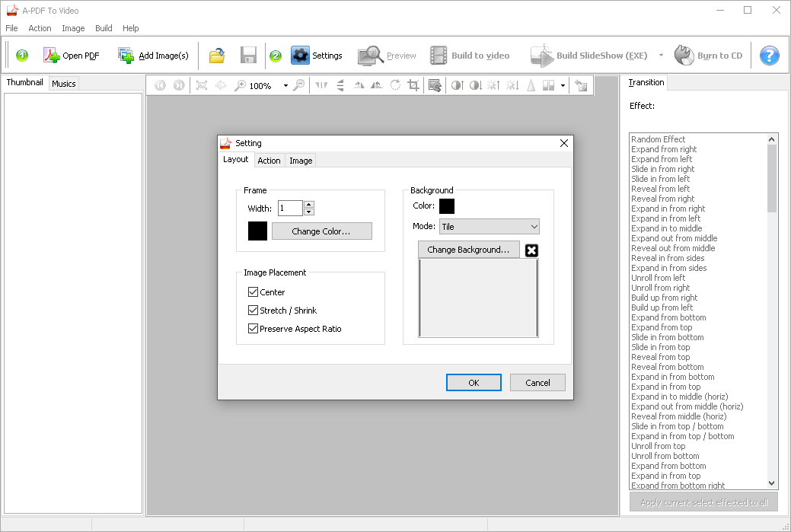Click the black Background color swatch
Image resolution: width=791 pixels, height=532 pixels.
[x=447, y=206]
